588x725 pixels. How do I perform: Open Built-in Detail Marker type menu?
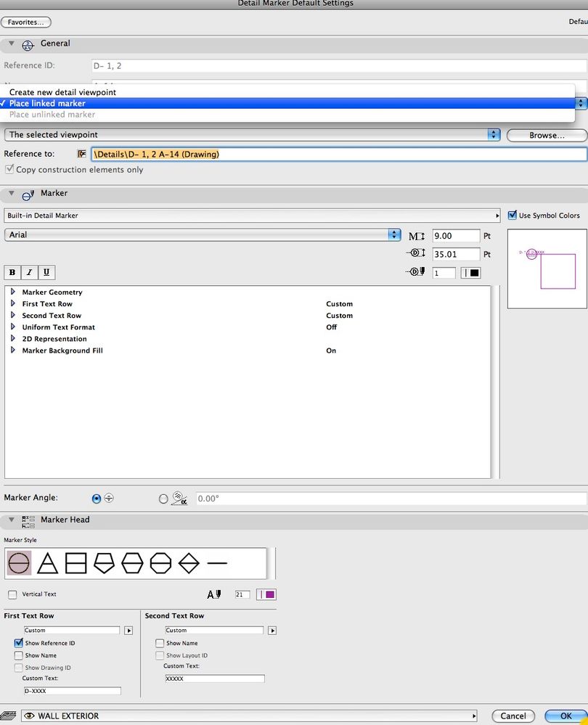pyautogui.click(x=252, y=216)
